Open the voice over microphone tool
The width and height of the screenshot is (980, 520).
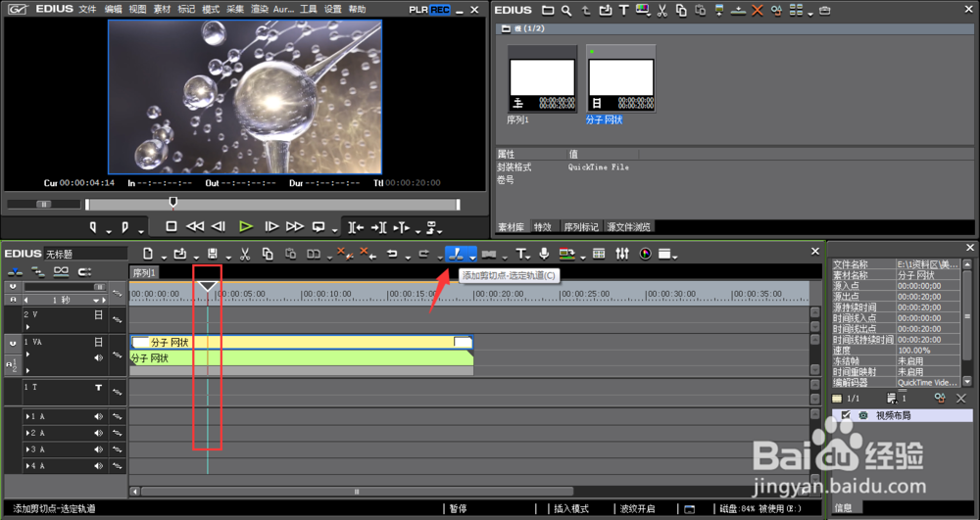544,254
